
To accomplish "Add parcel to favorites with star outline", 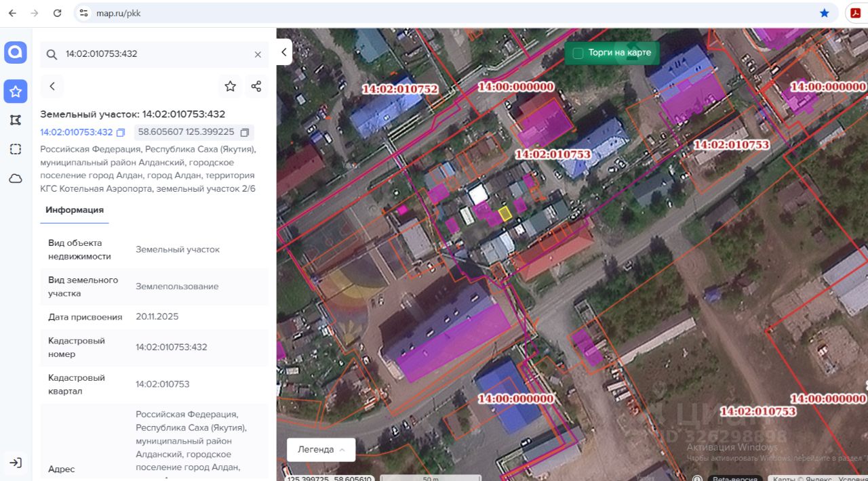I will click(231, 86).
